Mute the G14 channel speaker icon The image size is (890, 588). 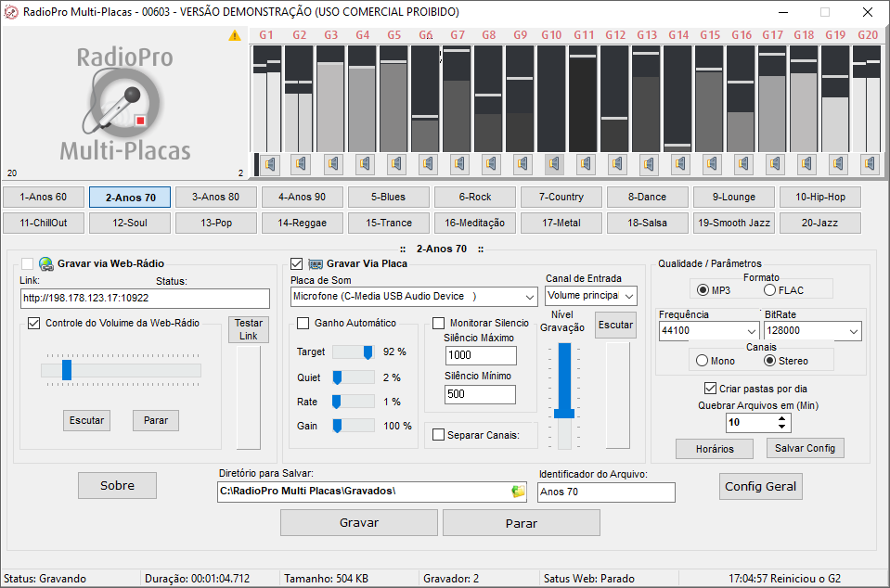point(680,164)
